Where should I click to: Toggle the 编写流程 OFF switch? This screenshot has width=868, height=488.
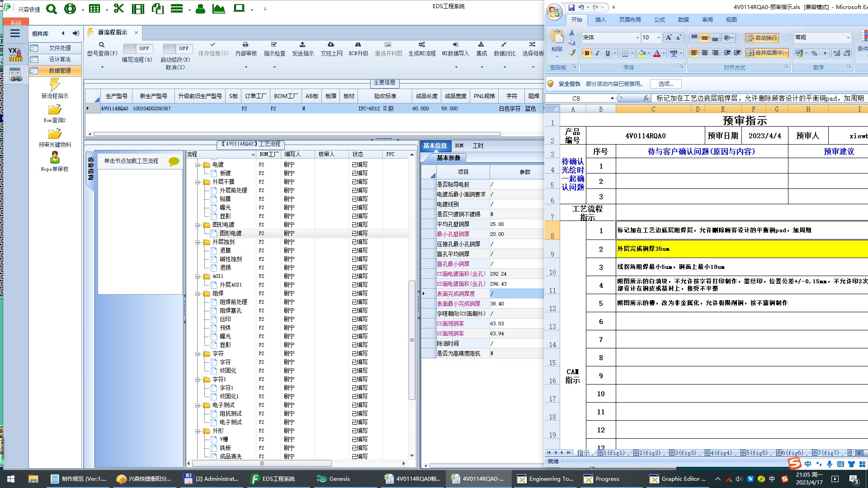(x=138, y=48)
